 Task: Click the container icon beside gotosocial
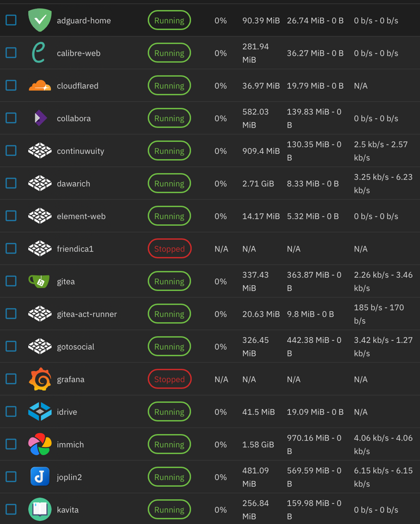(39, 347)
